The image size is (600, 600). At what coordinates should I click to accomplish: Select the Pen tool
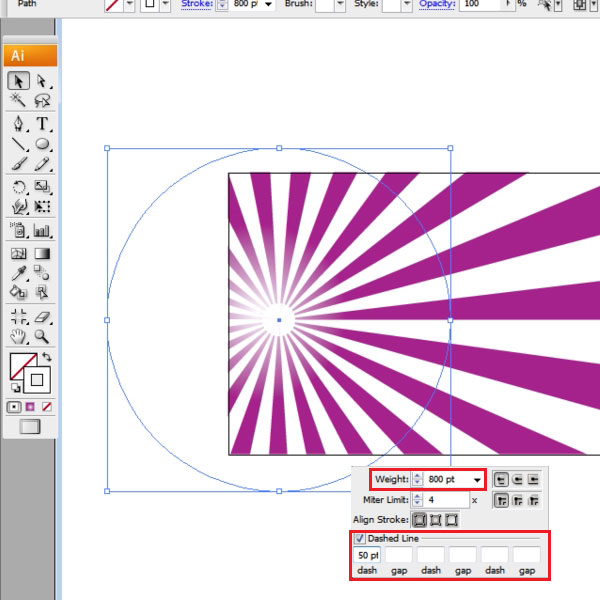(x=18, y=124)
